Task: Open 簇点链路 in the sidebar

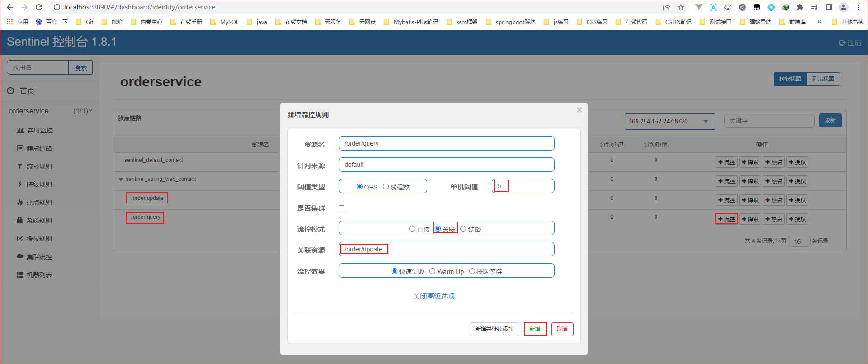Action: tap(34, 148)
